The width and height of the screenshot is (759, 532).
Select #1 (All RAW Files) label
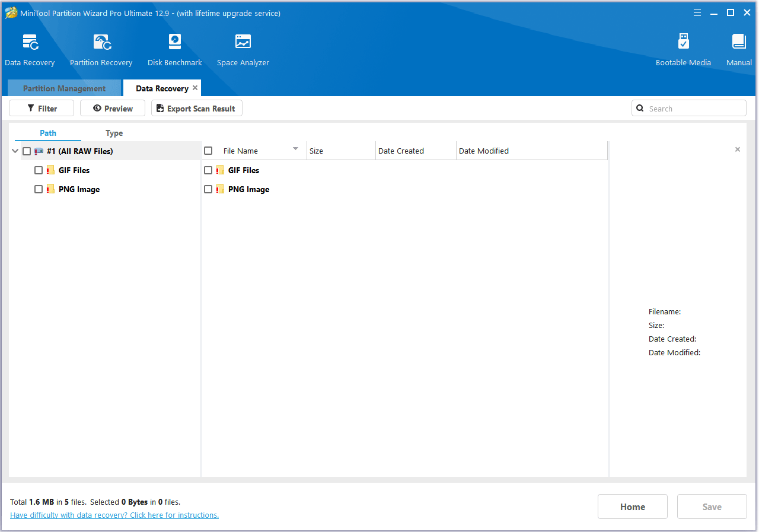click(79, 151)
